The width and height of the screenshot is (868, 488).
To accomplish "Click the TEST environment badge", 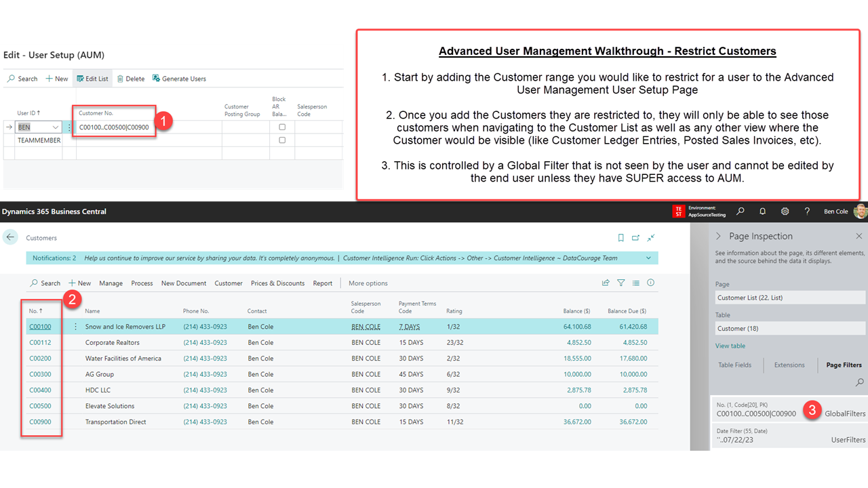I will [678, 211].
